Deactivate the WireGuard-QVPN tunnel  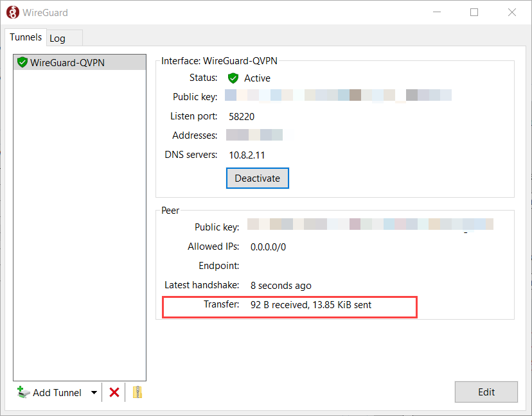point(257,178)
